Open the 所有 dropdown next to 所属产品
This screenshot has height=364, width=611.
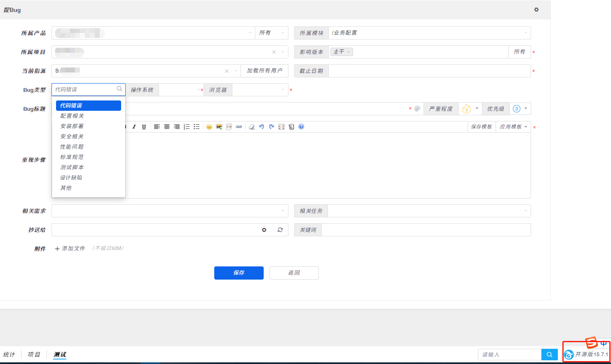coord(272,33)
